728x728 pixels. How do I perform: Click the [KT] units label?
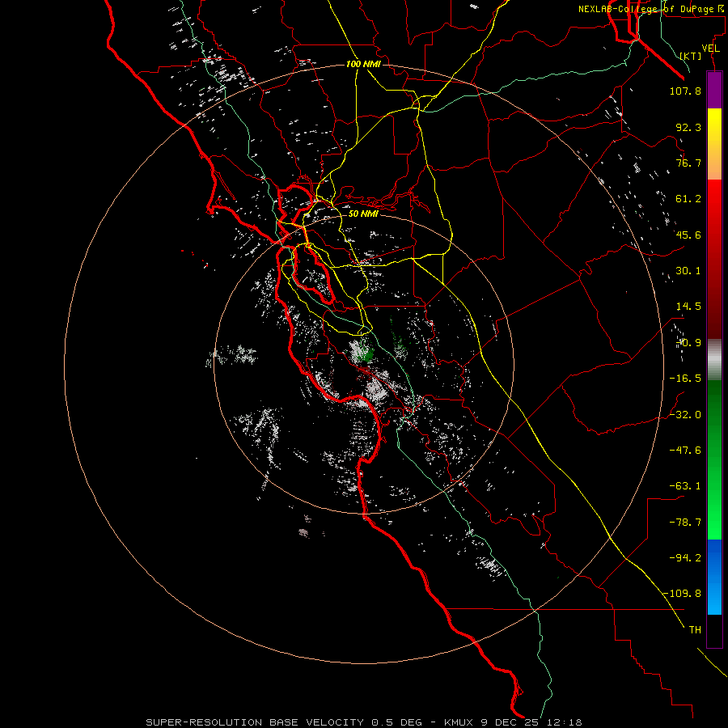691,56
